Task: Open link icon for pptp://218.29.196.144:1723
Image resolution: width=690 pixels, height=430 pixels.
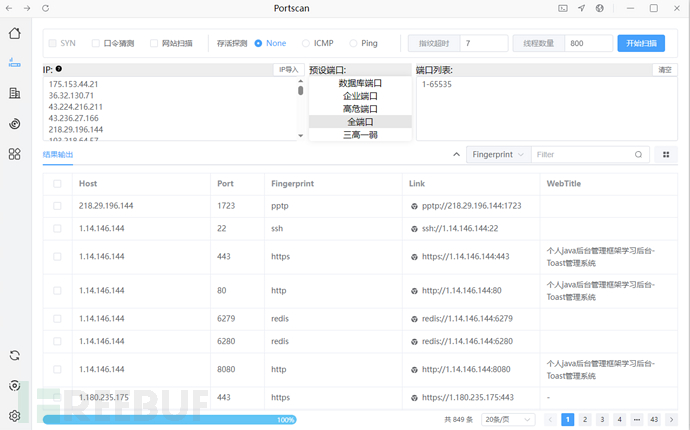Action: click(x=414, y=206)
